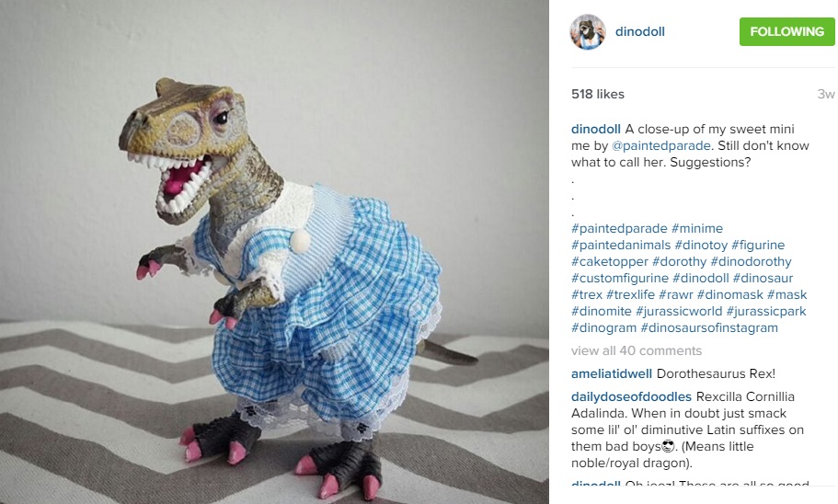Image resolution: width=838 pixels, height=504 pixels.
Task: Click the #customfigurine hashtag
Action: [620, 278]
